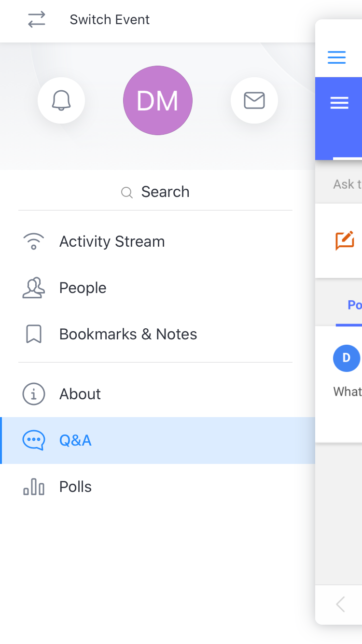Toggle the blue hamburger menu icon
362x644 pixels.
click(337, 57)
